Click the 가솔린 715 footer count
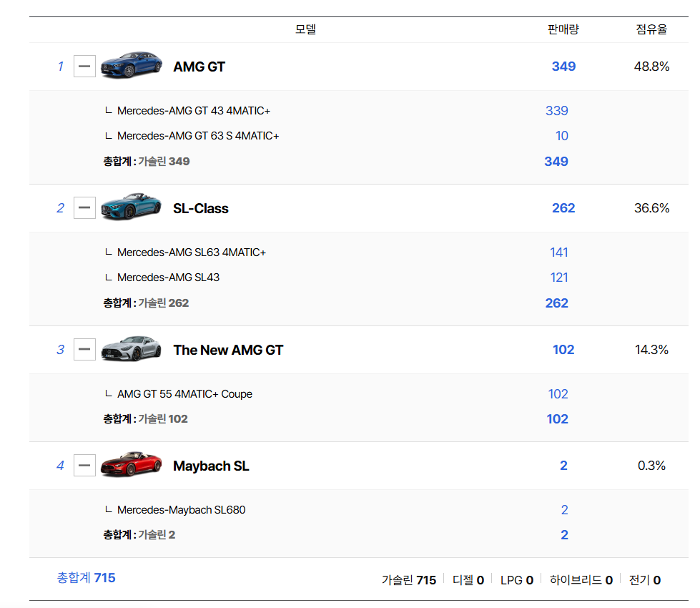Viewport: 700px width, 608px height. [409, 580]
